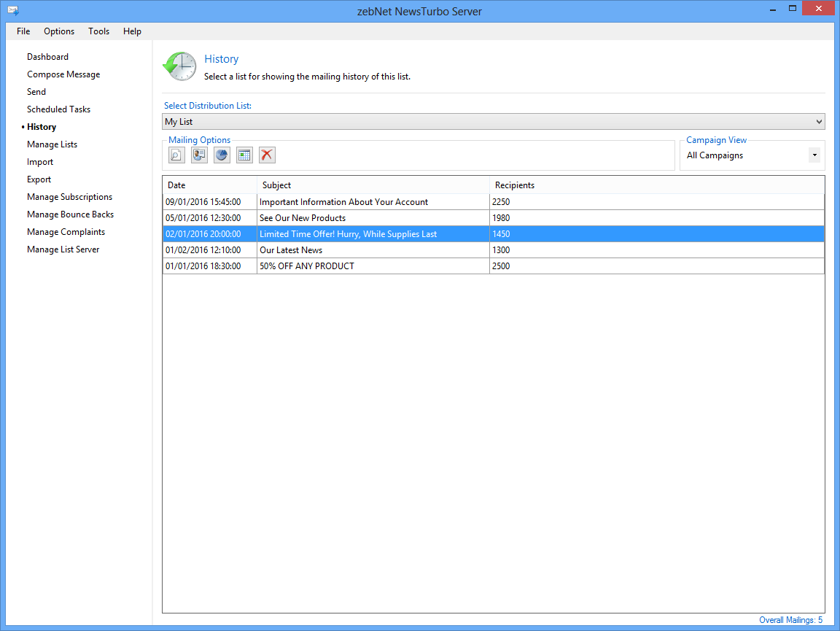Click the red X delete mailing icon

(267, 155)
